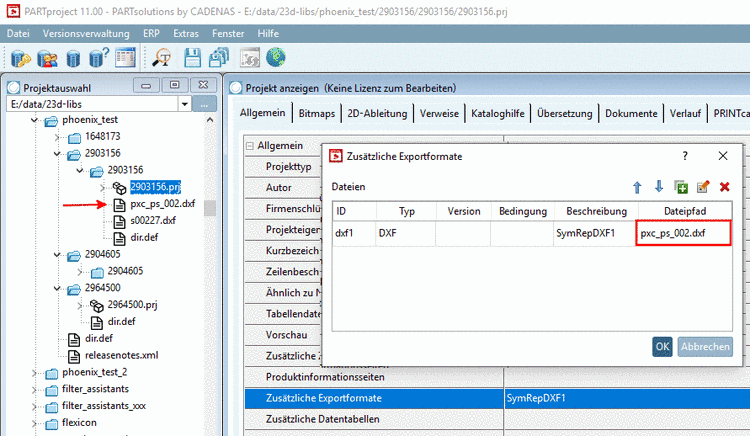Viewport: 750px width, 436px height.
Task: Open the table window toolbar icon
Action: (125, 57)
